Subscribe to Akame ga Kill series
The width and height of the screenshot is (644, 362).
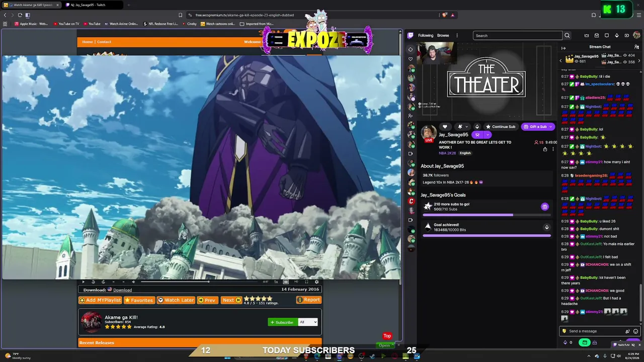[x=282, y=322]
